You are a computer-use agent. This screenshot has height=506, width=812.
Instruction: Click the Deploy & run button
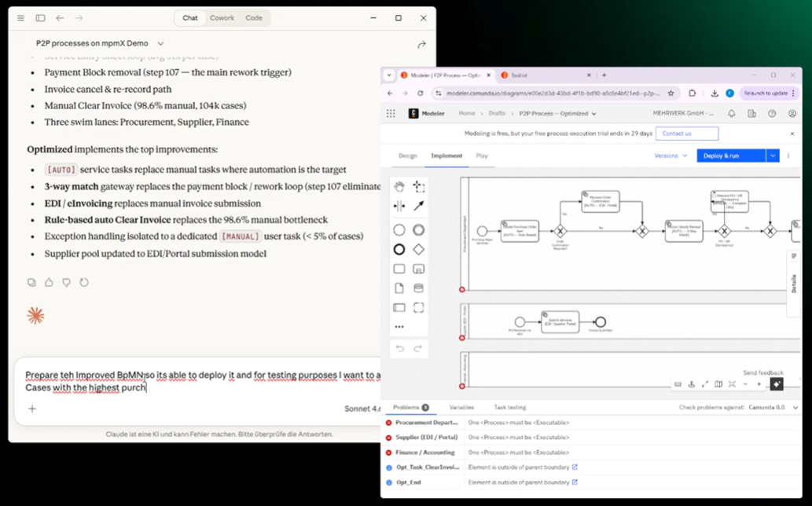pyautogui.click(x=731, y=156)
